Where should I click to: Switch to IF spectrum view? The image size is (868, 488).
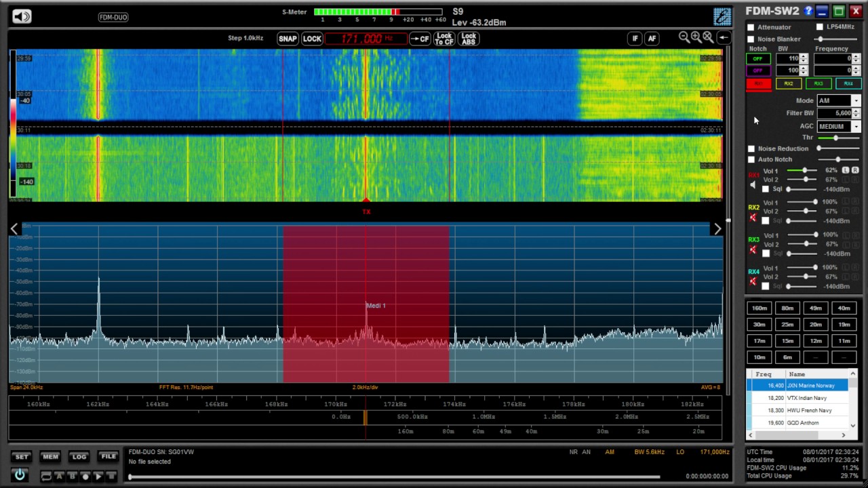[x=635, y=39]
